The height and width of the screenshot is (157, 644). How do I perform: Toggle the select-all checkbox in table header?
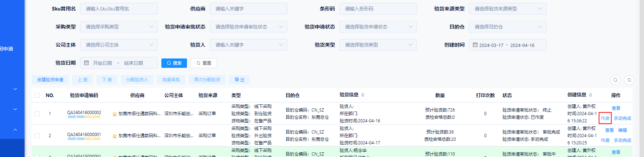[37, 95]
